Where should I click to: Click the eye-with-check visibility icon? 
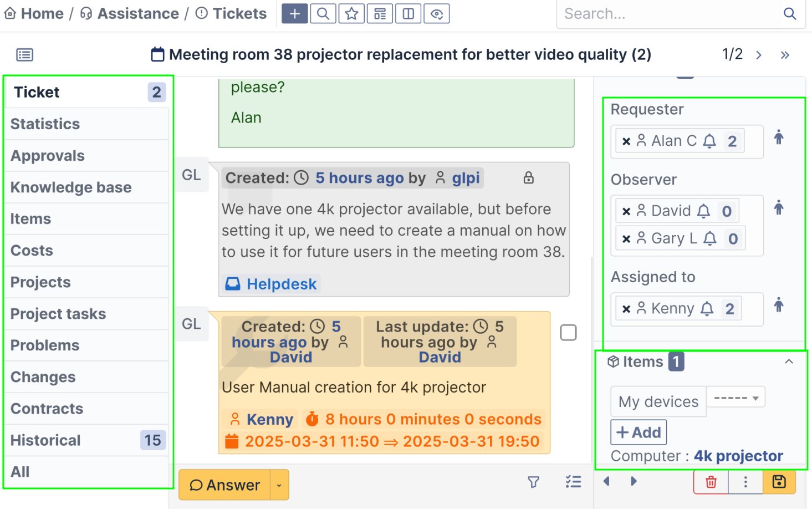point(437,13)
